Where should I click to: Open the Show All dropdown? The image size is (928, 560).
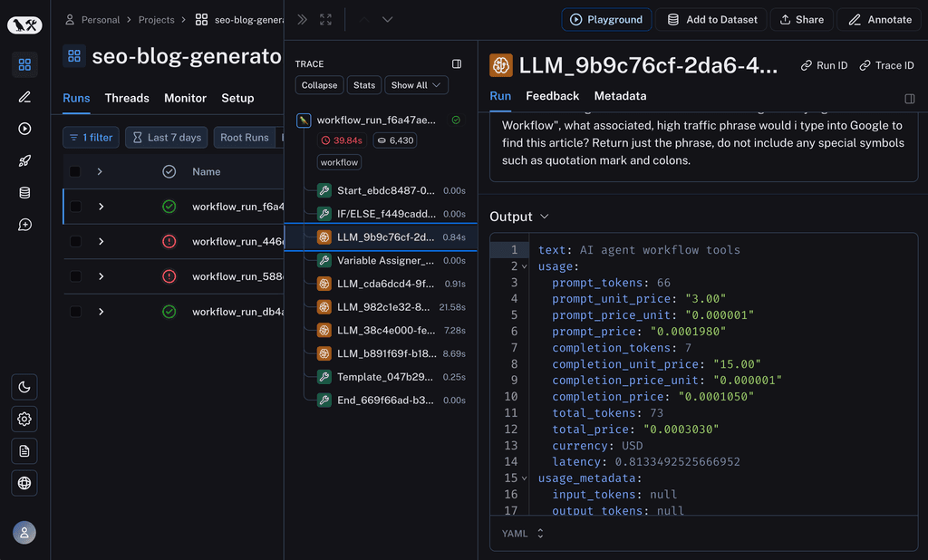416,84
